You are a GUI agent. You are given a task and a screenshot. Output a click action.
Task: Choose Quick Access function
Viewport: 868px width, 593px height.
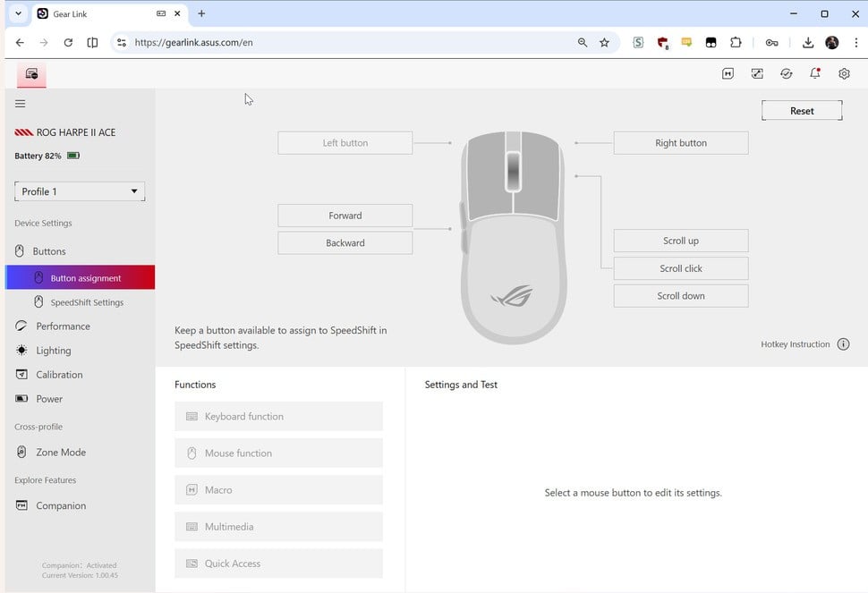click(x=278, y=563)
